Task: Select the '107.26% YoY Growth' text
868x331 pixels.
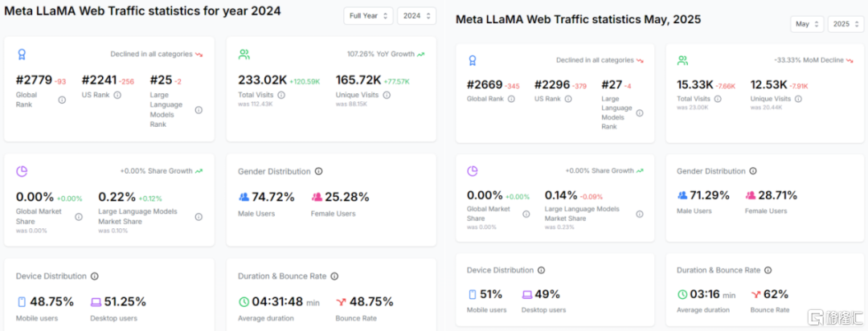Action: [x=381, y=55]
